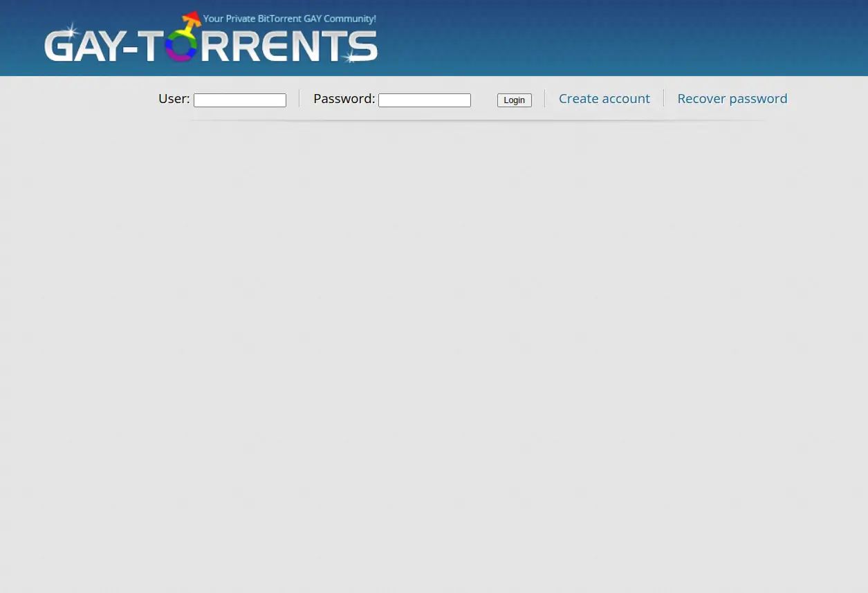Click inside the Password field
Image resolution: width=868 pixels, height=593 pixels.
[424, 100]
